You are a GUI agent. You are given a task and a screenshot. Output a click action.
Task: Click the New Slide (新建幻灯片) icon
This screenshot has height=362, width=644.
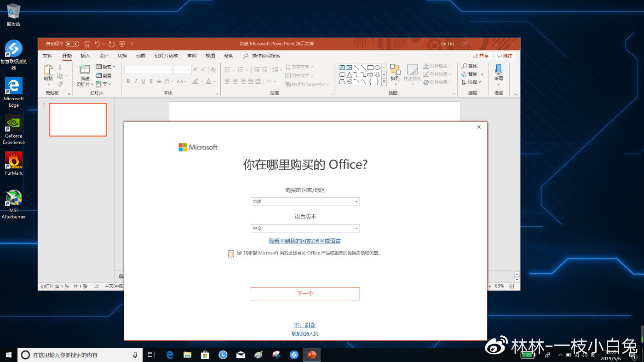tap(85, 69)
